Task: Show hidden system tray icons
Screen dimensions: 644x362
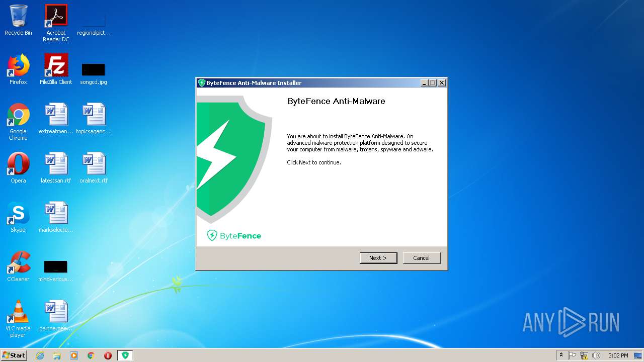Action: 561,355
